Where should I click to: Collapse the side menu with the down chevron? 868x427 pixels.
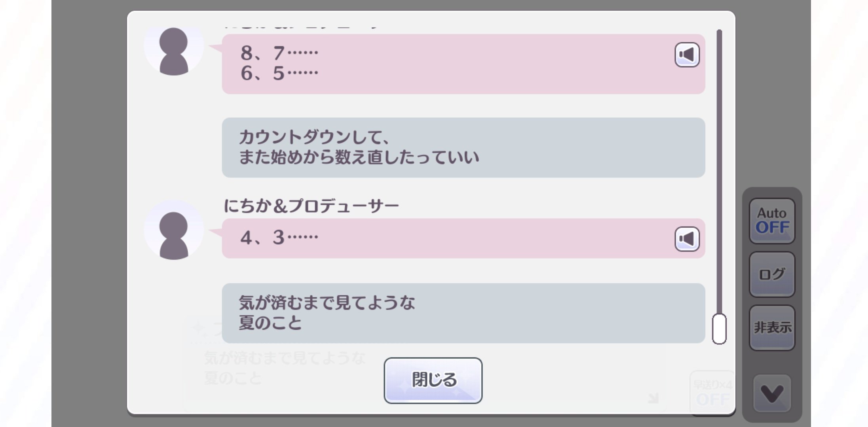[772, 393]
